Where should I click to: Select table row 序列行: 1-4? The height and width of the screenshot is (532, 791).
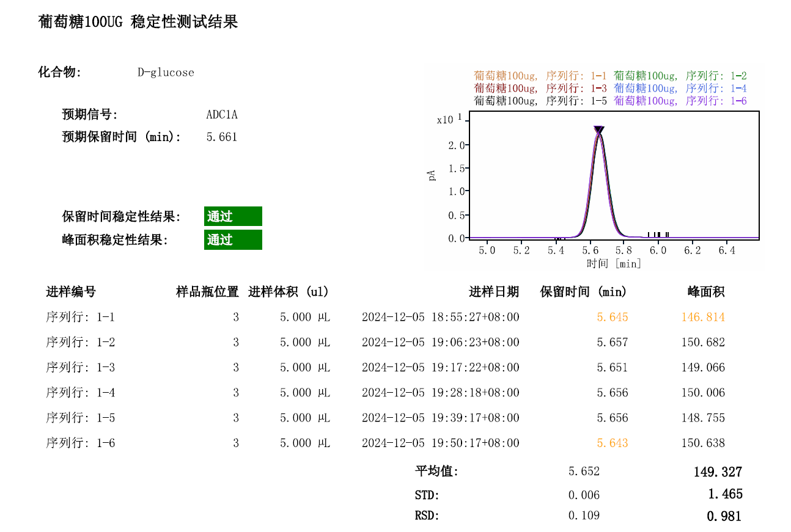click(386, 393)
